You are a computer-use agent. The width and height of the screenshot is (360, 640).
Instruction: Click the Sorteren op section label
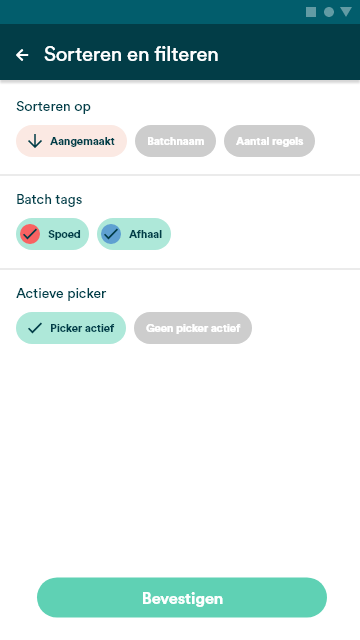pos(53,107)
